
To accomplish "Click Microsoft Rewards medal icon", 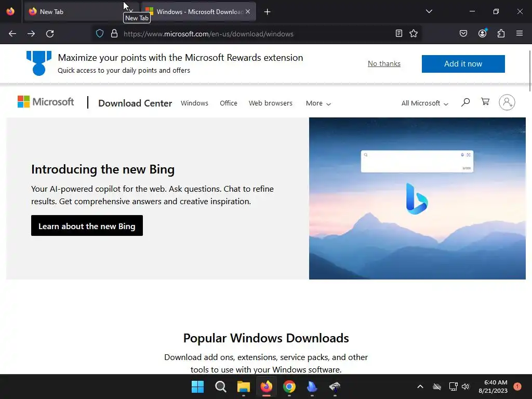I will [x=39, y=63].
